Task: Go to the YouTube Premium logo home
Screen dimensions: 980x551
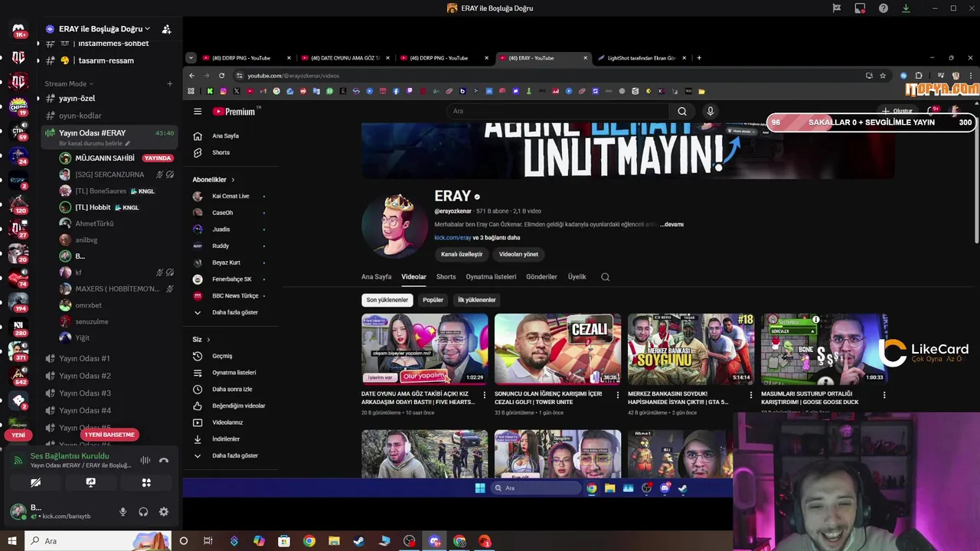Action: 234,112
